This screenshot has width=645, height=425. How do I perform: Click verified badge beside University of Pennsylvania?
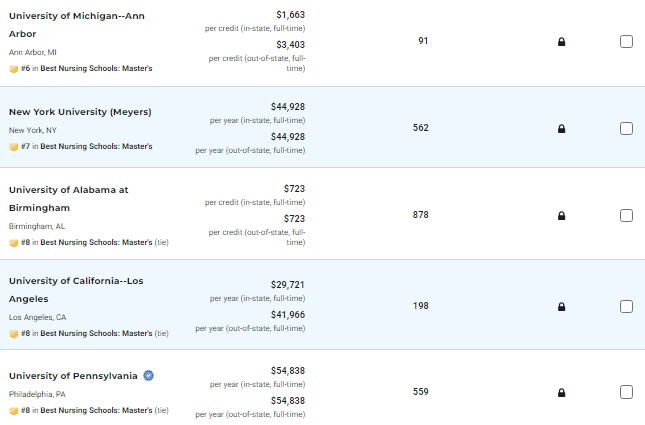pyautogui.click(x=148, y=376)
